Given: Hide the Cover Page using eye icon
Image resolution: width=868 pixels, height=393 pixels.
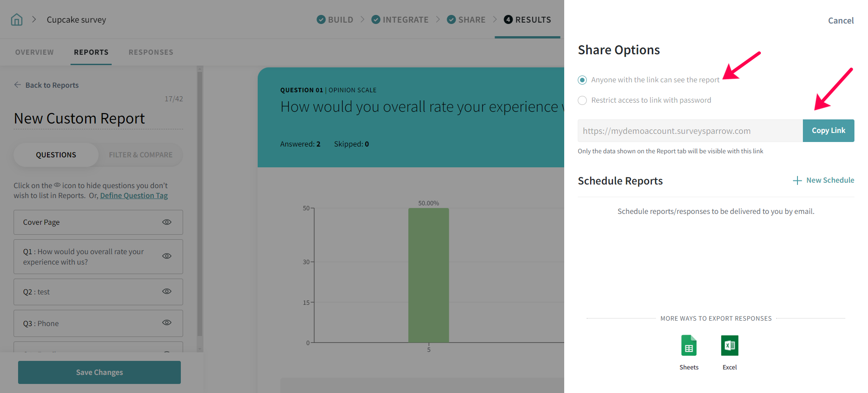Looking at the screenshot, I should pos(167,222).
